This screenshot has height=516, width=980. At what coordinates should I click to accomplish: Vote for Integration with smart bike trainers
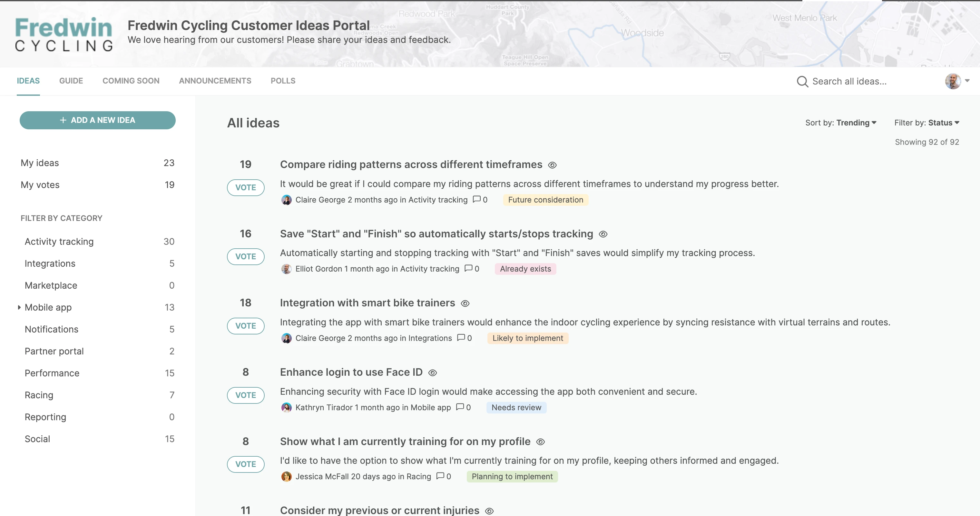pos(245,326)
